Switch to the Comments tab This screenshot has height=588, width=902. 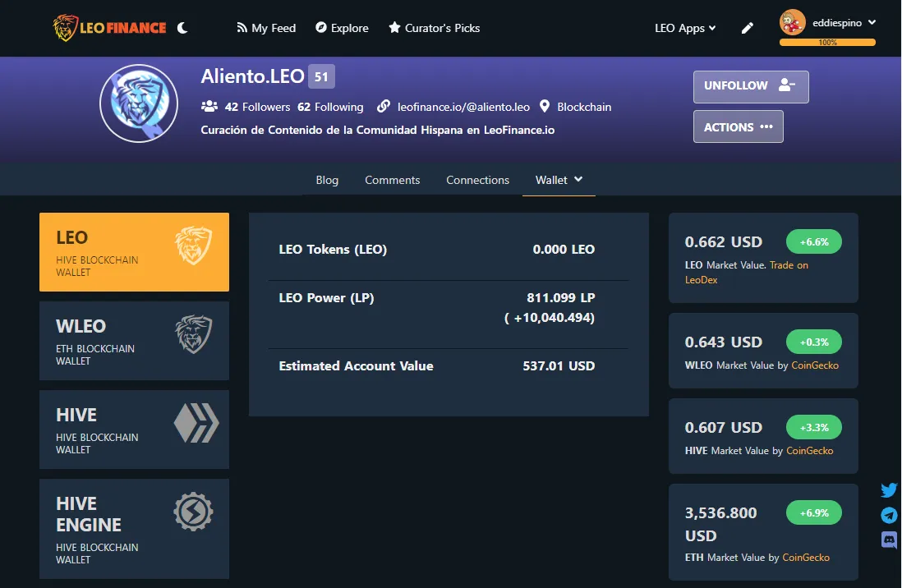pyautogui.click(x=393, y=180)
